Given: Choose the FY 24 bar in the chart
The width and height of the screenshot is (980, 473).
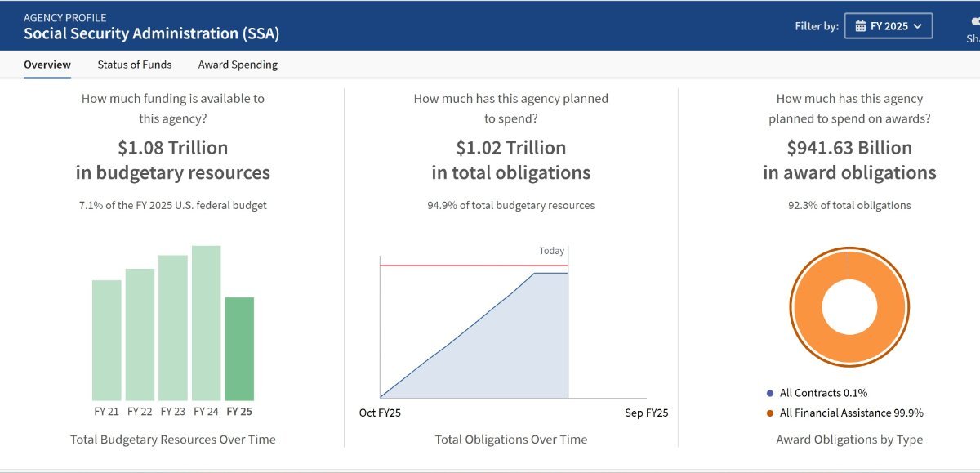Looking at the screenshot, I should pos(207,323).
